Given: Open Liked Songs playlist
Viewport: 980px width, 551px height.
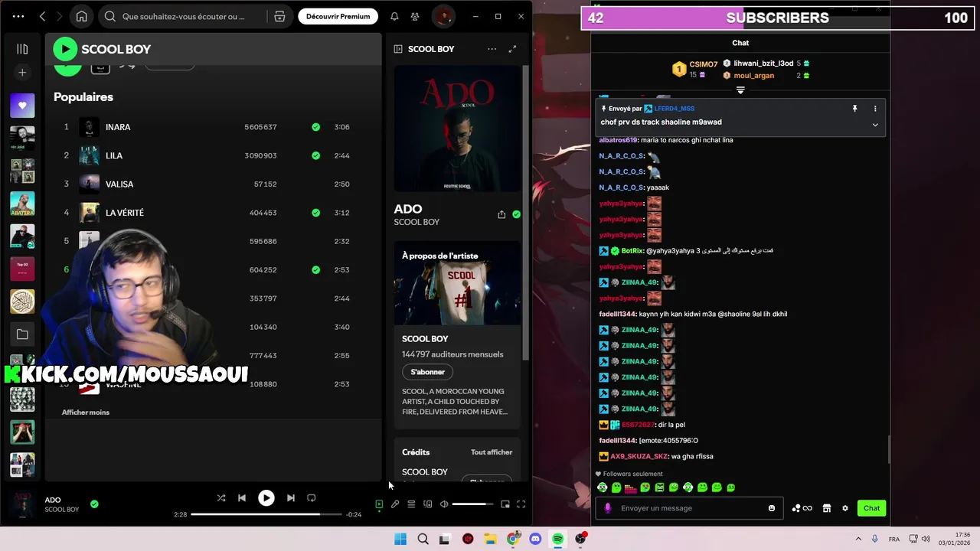Looking at the screenshot, I should 22,106.
